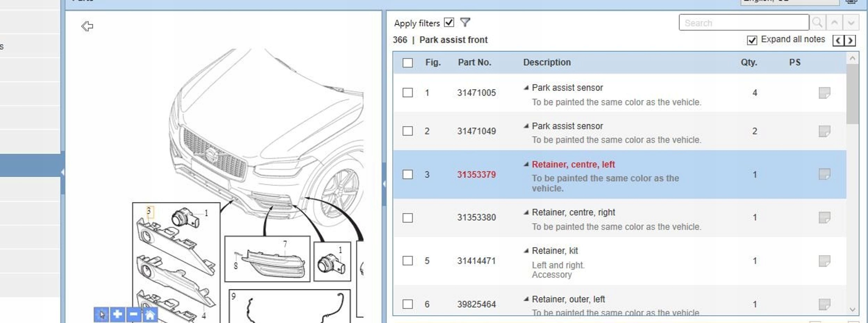Collapse notes for Park assist sensor 31471049
Image resolution: width=868 pixels, height=323 pixels.
pos(526,126)
